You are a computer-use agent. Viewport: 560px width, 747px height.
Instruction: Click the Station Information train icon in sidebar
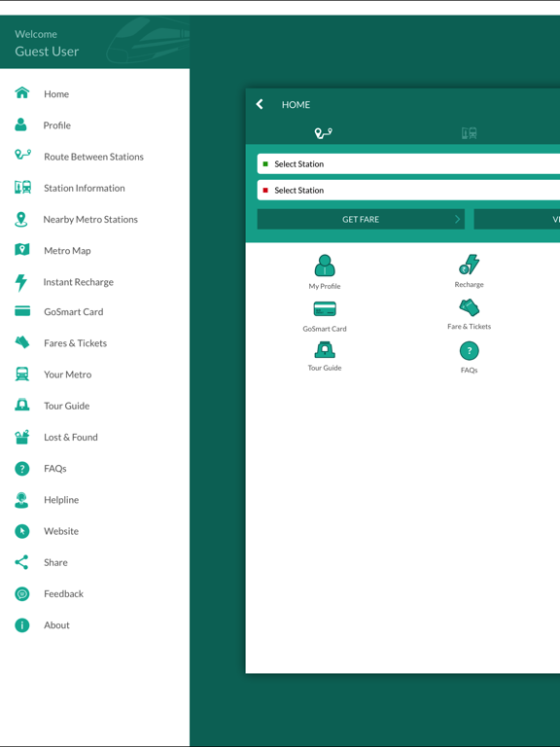click(23, 187)
